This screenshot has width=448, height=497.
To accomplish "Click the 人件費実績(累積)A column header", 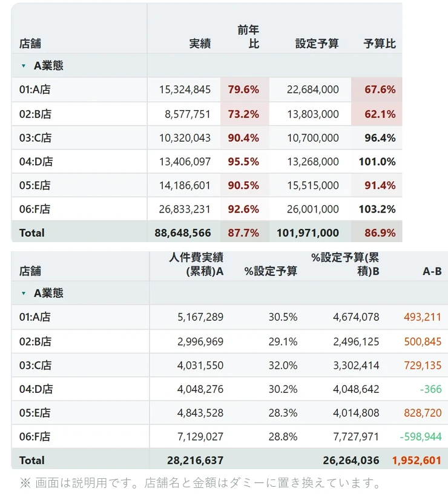I will pos(196,265).
